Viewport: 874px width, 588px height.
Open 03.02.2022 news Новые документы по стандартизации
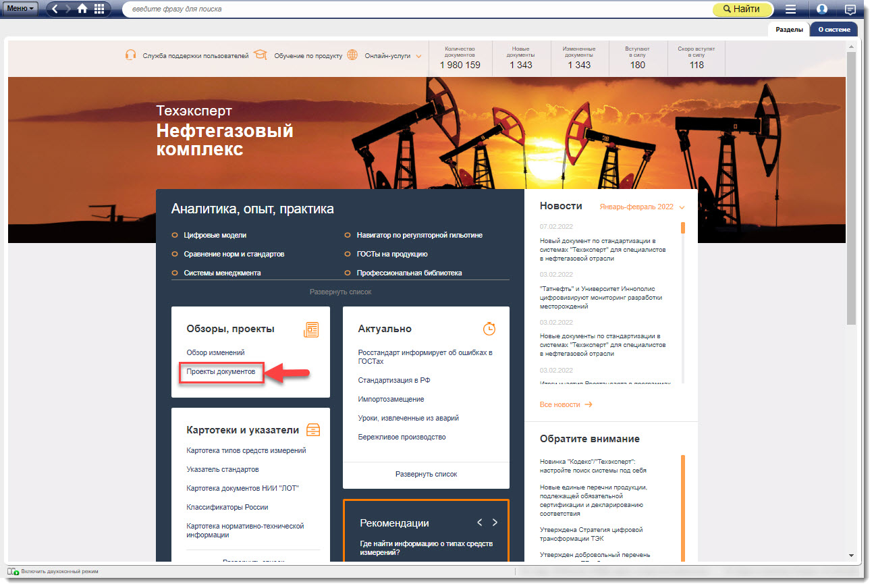[603, 344]
